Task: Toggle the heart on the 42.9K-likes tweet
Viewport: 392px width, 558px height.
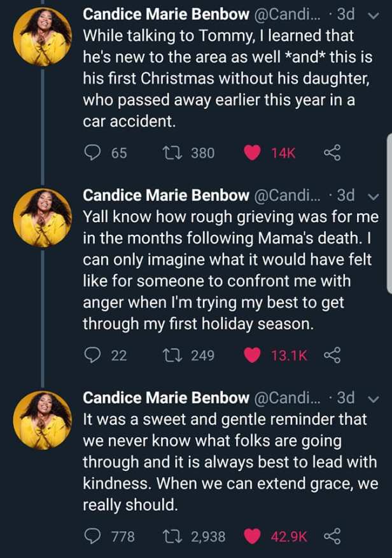Action: pyautogui.click(x=253, y=537)
